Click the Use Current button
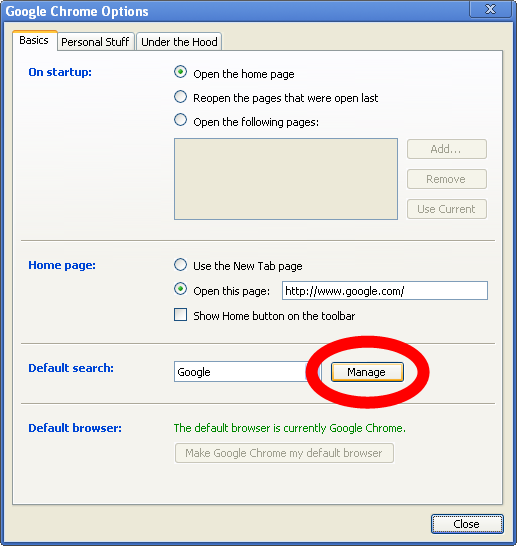 click(x=447, y=209)
